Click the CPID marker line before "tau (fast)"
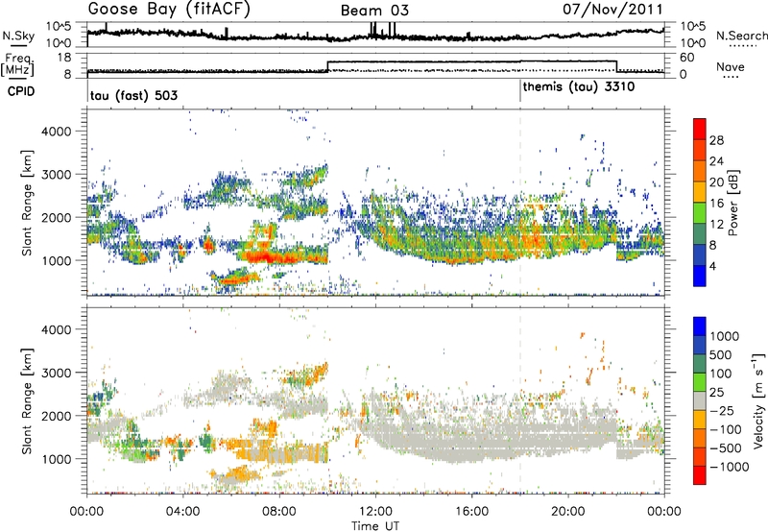Viewport: 768px width, 532px height. pos(87,90)
